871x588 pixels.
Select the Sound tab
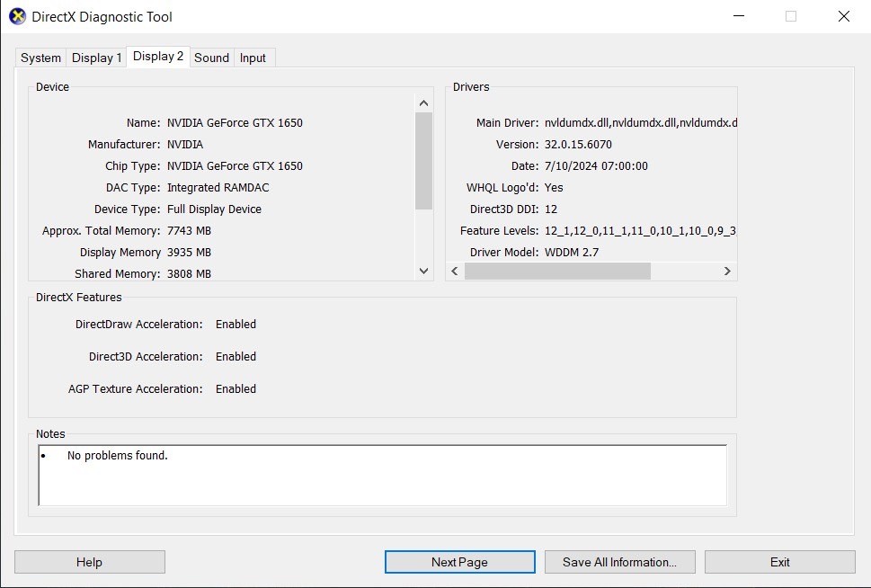(211, 57)
